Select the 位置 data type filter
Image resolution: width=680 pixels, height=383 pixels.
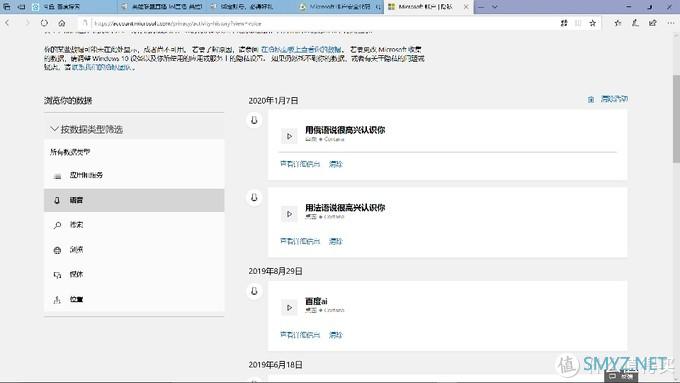pos(134,299)
